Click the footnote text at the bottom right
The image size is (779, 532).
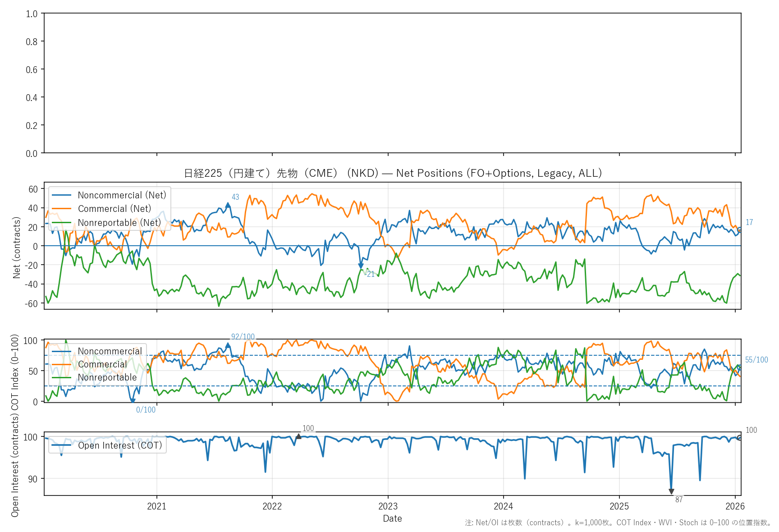point(618,523)
